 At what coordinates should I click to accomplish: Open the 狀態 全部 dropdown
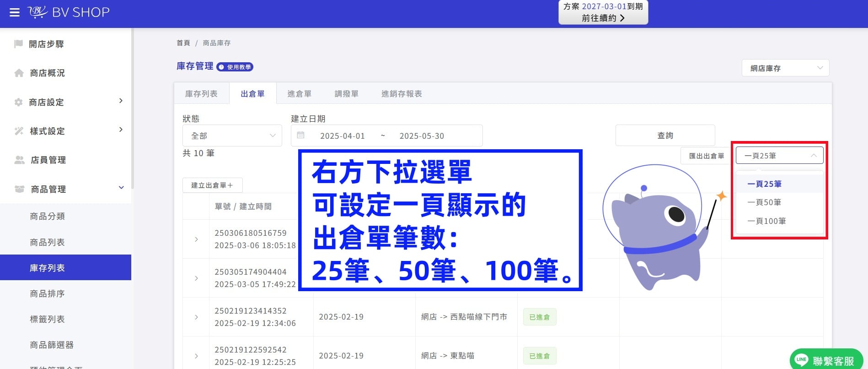tap(232, 136)
